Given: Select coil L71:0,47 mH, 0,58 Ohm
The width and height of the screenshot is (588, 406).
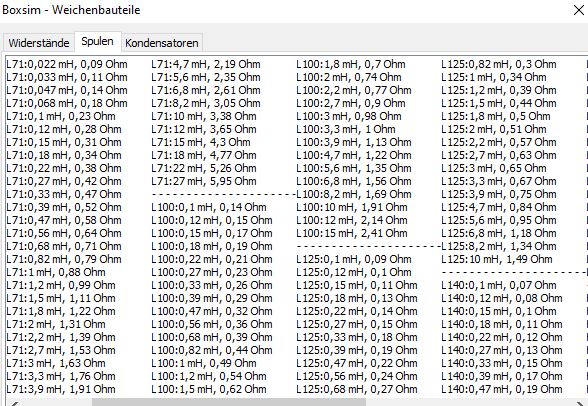Looking at the screenshot, I should click(64, 220).
